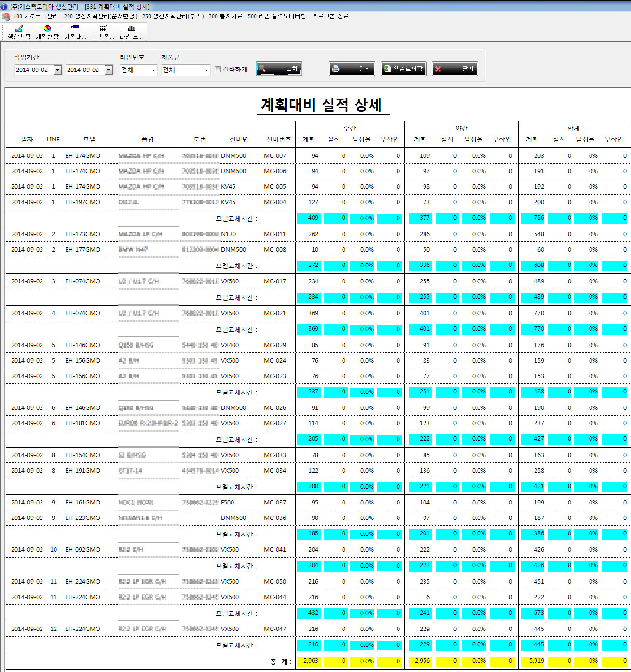Click the cyan line 1 day subtotal 409

(x=309, y=218)
